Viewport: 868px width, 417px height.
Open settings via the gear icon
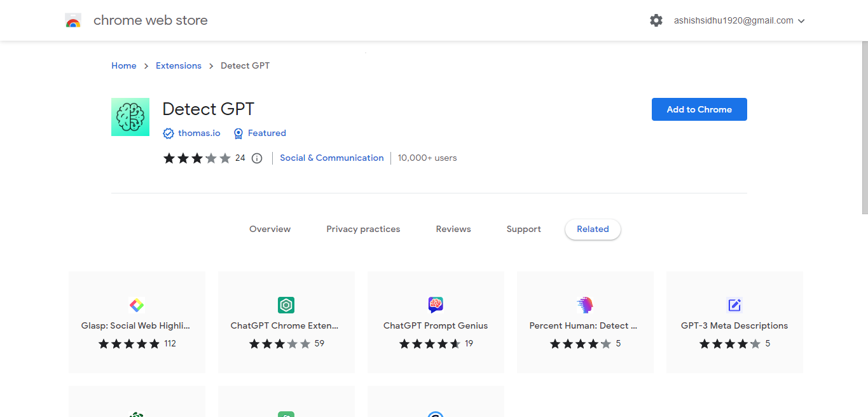click(656, 20)
